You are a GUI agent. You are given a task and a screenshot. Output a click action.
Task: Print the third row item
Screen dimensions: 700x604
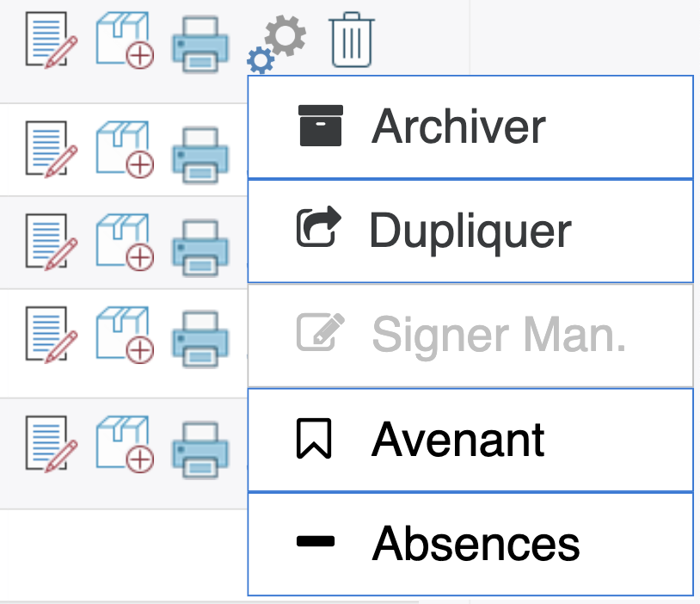[200, 248]
